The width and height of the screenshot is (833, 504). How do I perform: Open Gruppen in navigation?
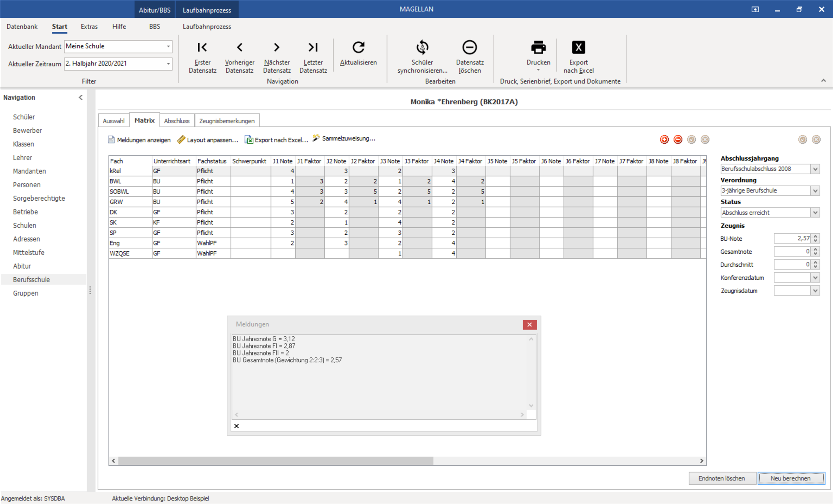pos(26,293)
